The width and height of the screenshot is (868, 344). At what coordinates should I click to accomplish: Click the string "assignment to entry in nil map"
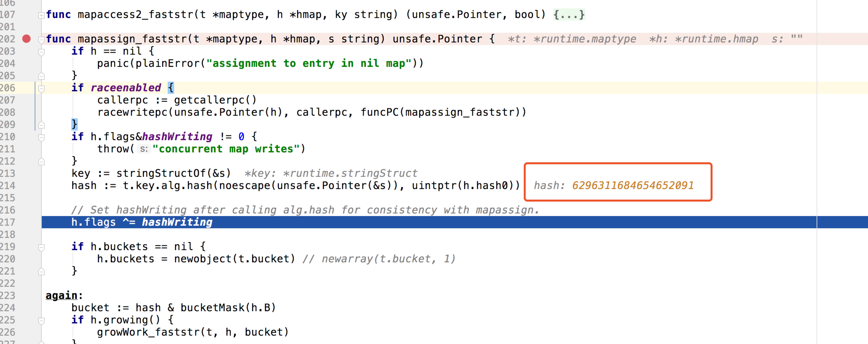(309, 63)
